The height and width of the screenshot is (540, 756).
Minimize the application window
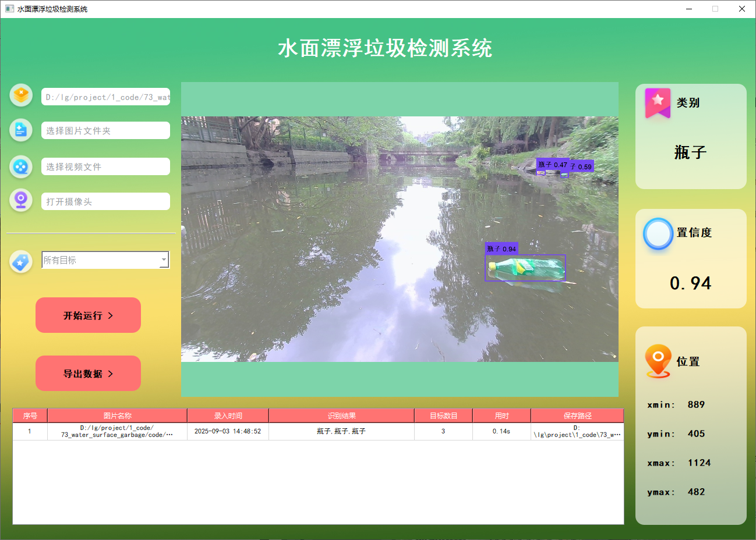[x=689, y=9]
